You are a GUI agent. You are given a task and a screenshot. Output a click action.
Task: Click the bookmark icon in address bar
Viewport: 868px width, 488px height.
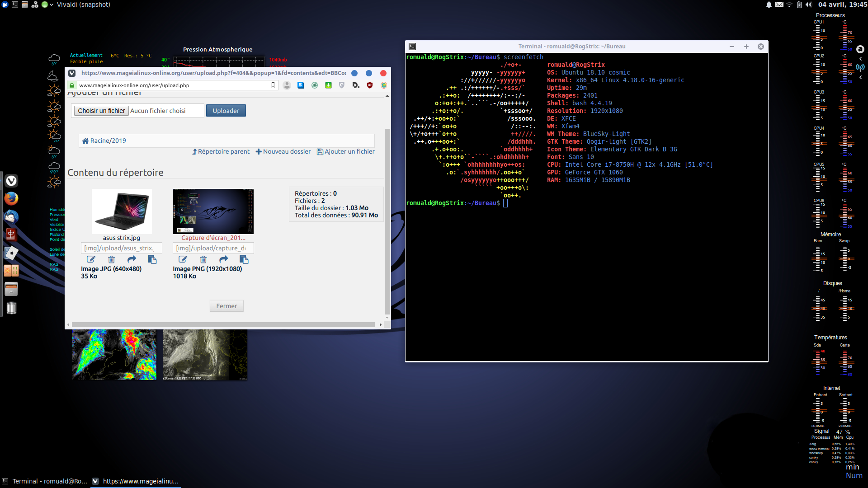(x=273, y=85)
